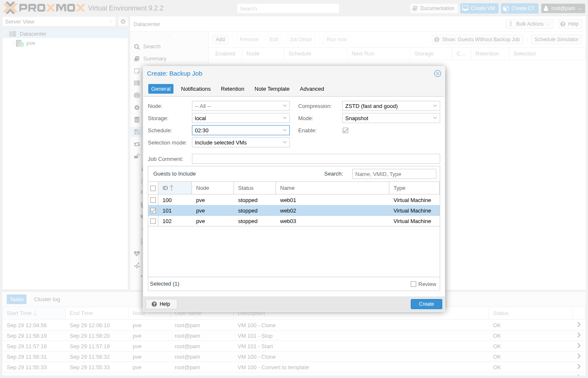This screenshot has height=378, width=588.
Task: Open root@pam user menu
Action: [563, 8]
